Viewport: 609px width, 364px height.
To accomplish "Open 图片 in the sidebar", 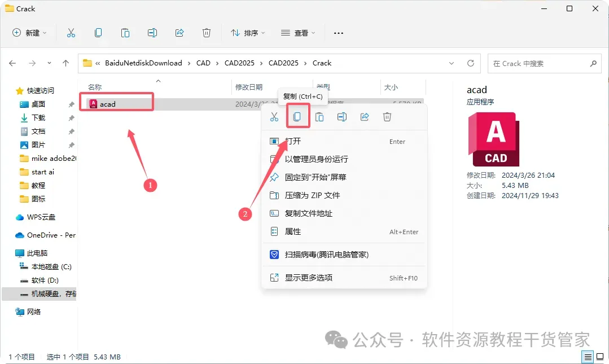I will pyautogui.click(x=38, y=145).
